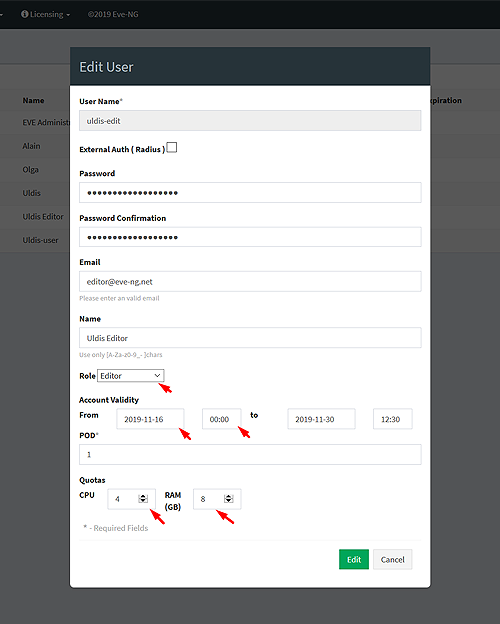Open the Licensing menu
The height and width of the screenshot is (624, 500).
[46, 14]
